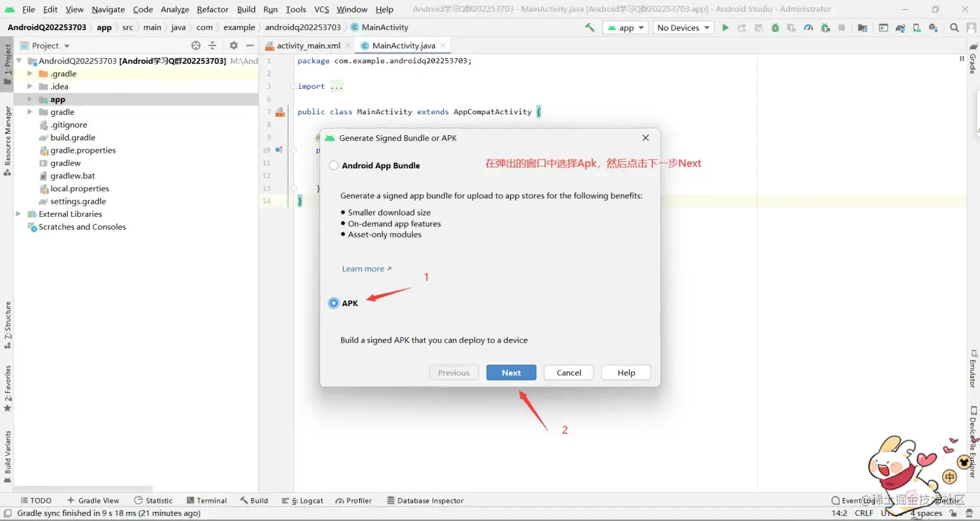Viewport: 980px width, 521px height.
Task: Unfold the collapsed import block
Action: tap(293, 86)
